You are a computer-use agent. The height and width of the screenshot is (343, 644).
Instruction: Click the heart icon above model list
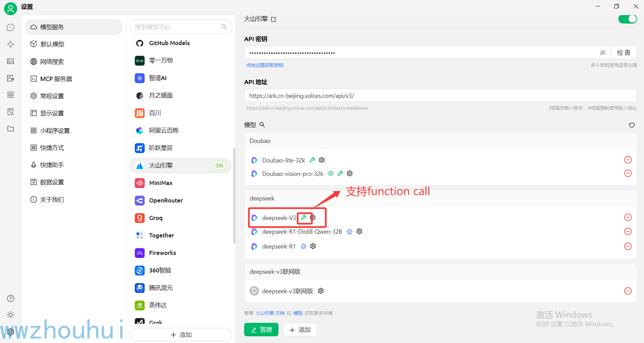[632, 125]
